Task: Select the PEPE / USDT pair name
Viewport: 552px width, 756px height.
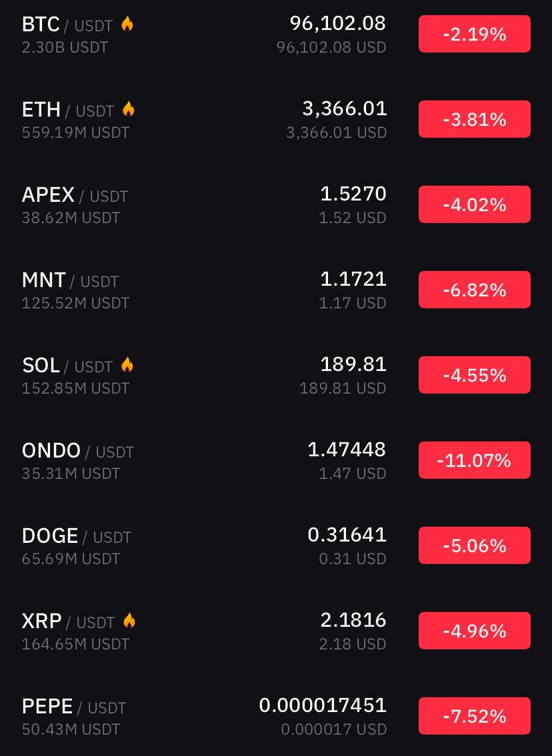Action: (74, 707)
